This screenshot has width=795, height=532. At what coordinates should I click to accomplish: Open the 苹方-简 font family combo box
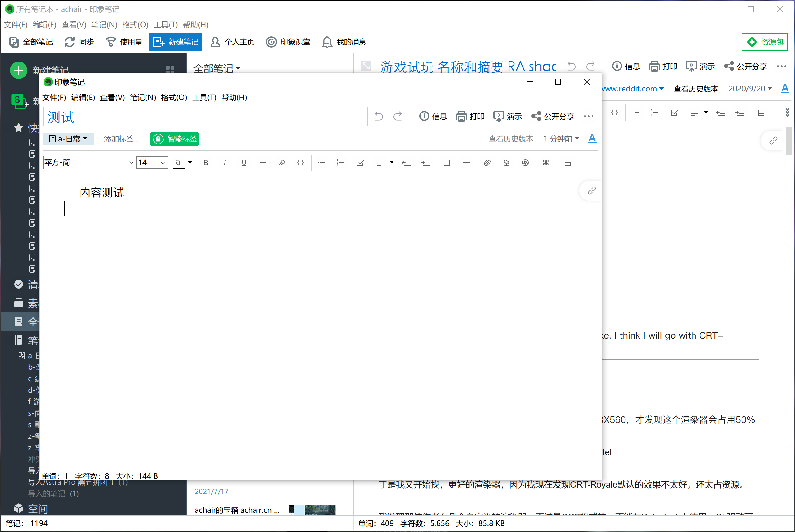point(89,163)
